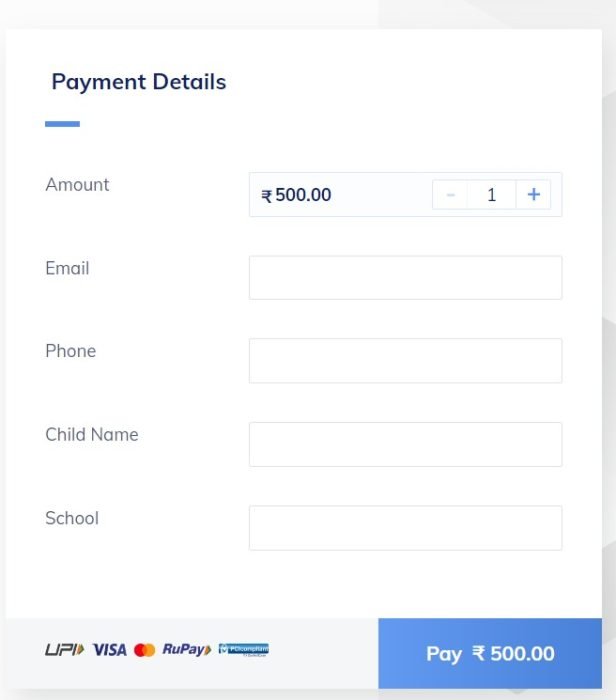Viewport: 616px width, 700px height.
Task: Click the Email label text
Action: (x=67, y=268)
